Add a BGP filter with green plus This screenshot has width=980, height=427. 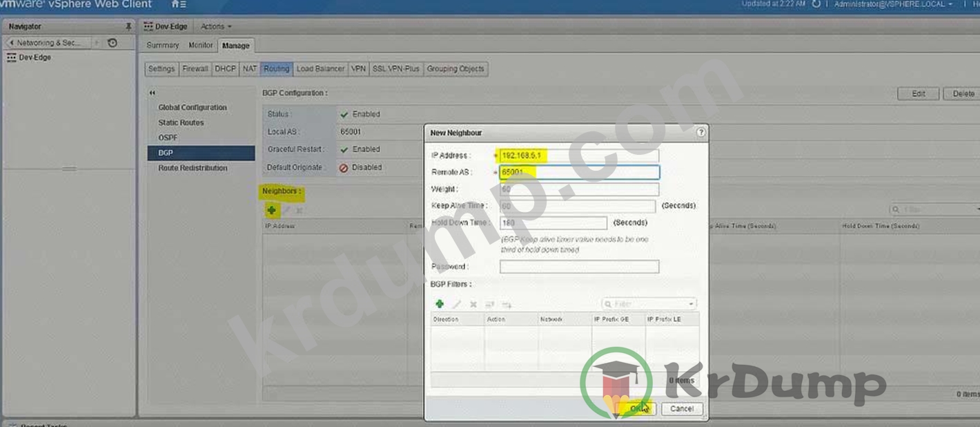click(439, 304)
